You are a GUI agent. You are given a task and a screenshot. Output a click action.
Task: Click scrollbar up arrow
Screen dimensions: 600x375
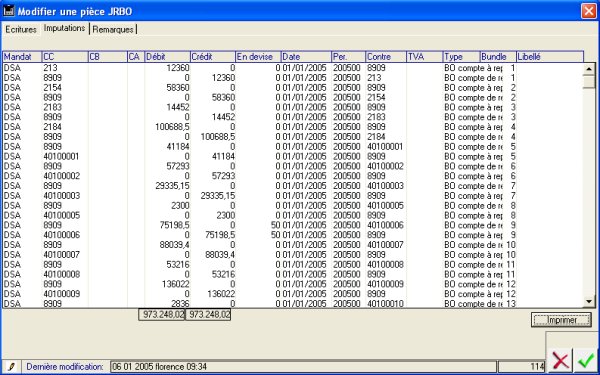click(589, 69)
